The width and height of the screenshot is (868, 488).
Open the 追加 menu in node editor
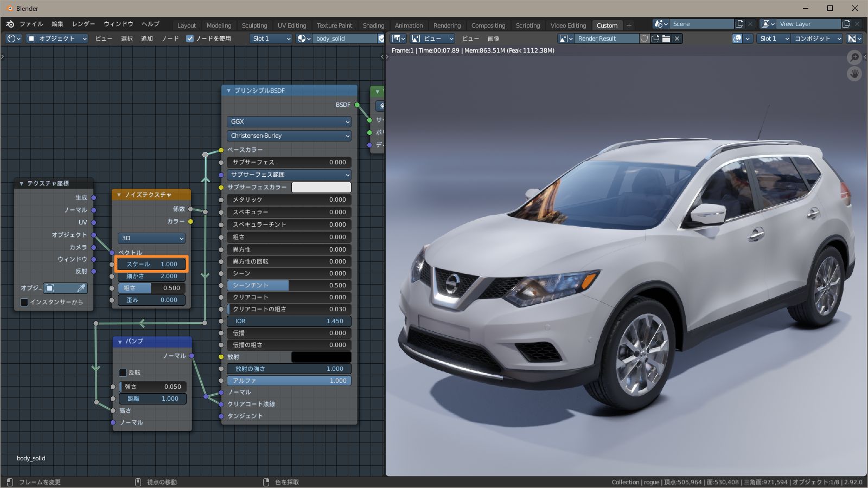(x=147, y=38)
